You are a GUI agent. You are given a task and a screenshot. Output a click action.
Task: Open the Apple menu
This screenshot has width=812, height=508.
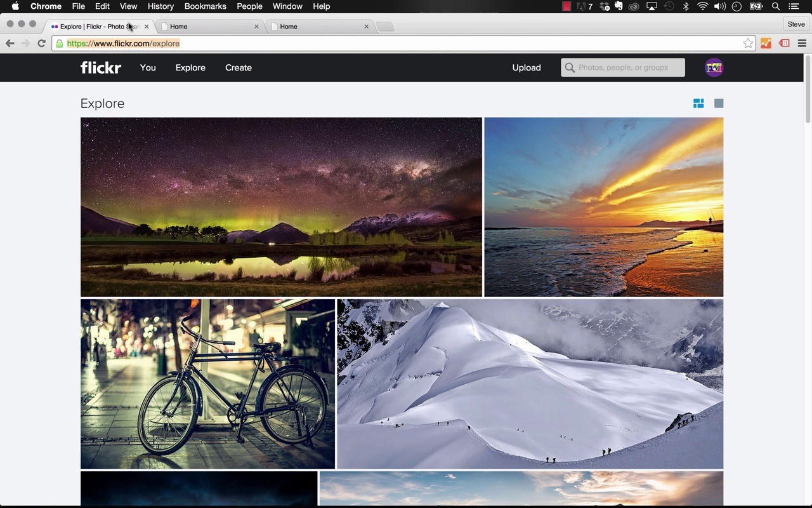pyautogui.click(x=15, y=6)
